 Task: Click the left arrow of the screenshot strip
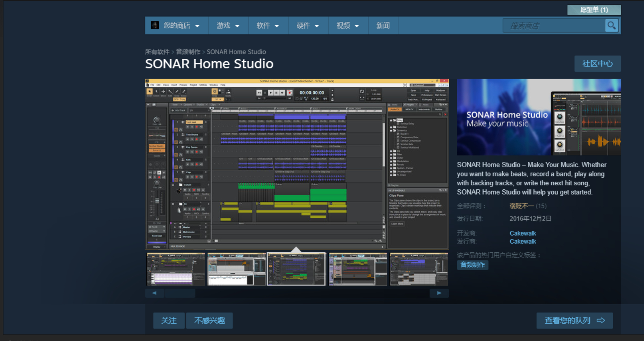(x=154, y=293)
